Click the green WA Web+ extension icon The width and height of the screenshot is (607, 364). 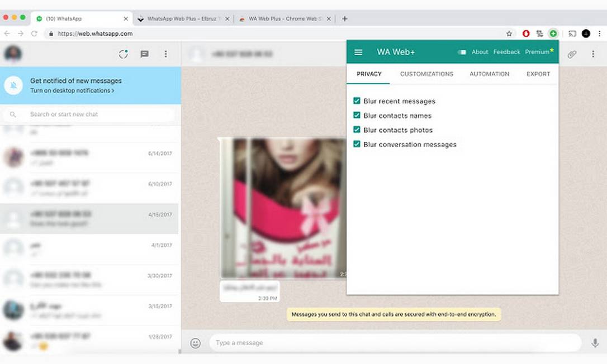pyautogui.click(x=553, y=33)
